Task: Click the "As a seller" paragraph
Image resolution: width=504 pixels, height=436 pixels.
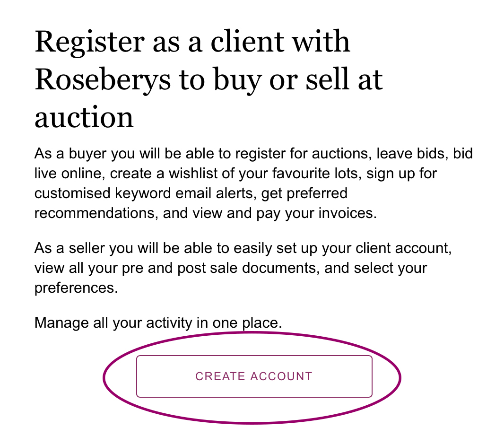Action: (243, 268)
